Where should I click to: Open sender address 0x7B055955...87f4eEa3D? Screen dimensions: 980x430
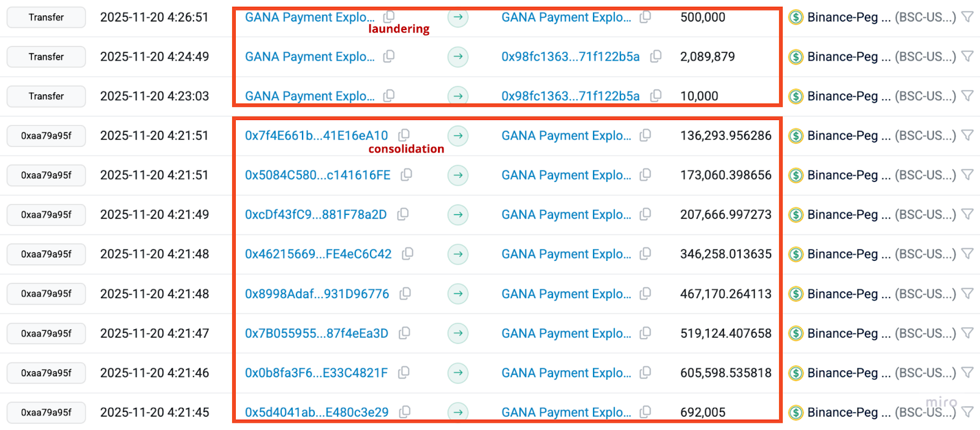pyautogui.click(x=317, y=333)
